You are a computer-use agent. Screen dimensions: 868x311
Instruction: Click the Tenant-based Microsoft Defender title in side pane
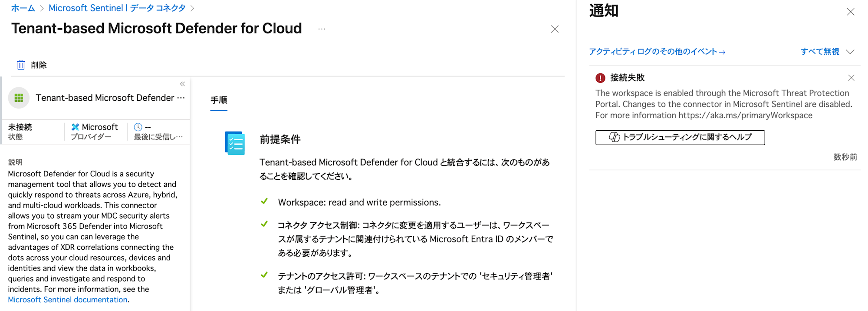tap(110, 98)
